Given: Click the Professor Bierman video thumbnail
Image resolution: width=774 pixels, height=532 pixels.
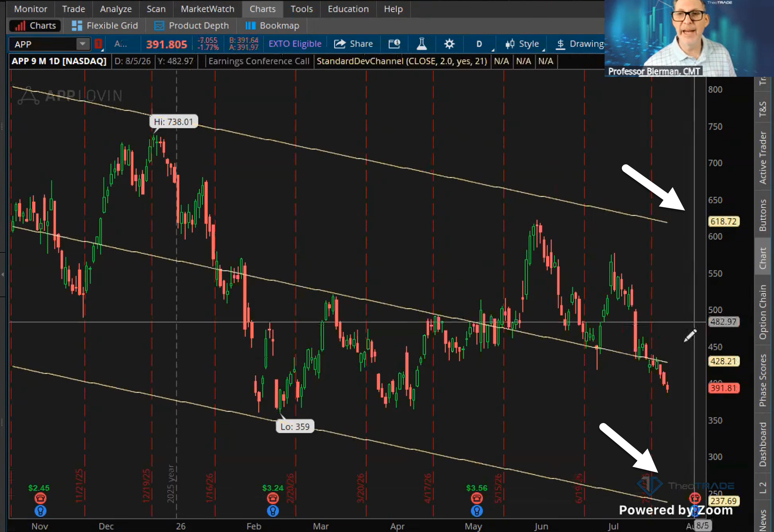Looking at the screenshot, I should [689, 38].
